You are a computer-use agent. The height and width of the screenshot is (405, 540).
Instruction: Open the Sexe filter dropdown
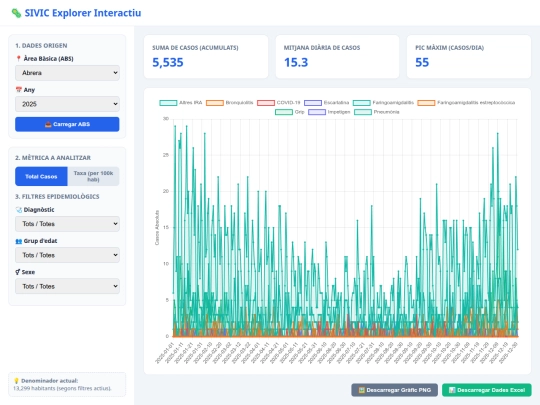coord(67,286)
